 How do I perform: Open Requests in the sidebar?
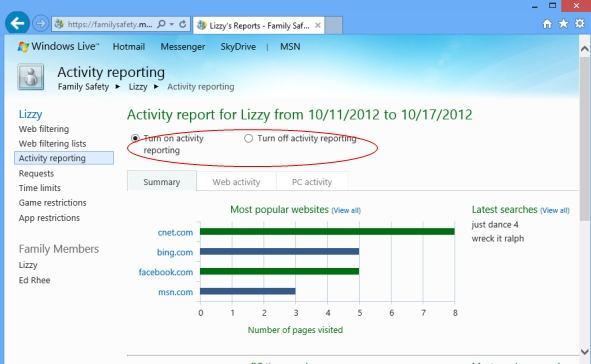(36, 173)
